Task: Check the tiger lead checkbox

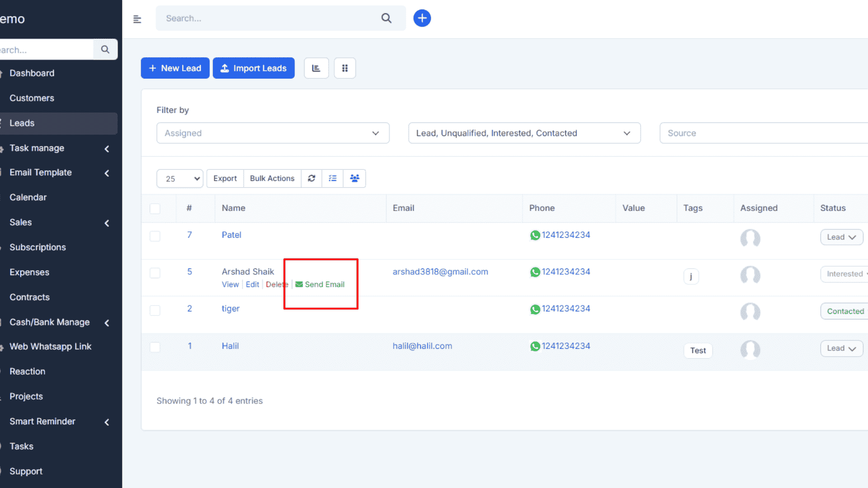Action: (x=155, y=310)
